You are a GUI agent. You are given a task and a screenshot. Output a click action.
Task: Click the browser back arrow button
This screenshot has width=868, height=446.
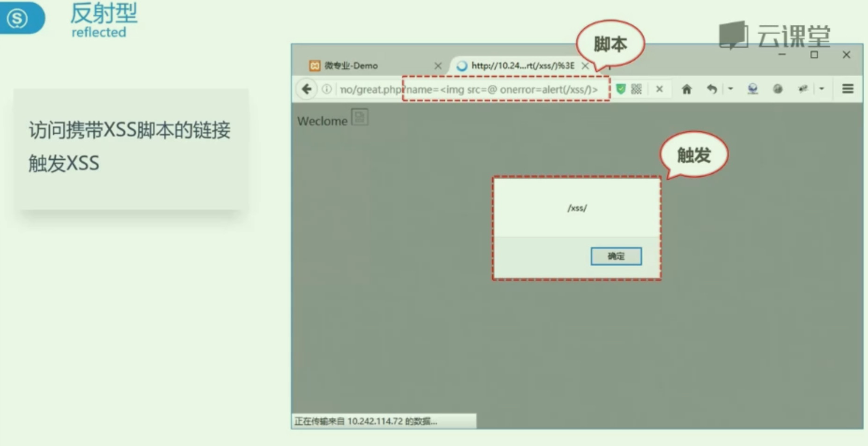(x=307, y=89)
